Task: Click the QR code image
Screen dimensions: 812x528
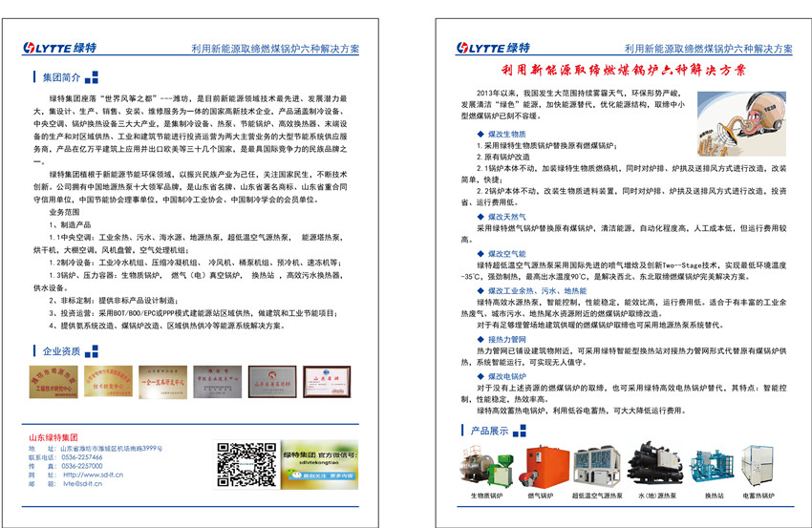Action: tap(239, 465)
